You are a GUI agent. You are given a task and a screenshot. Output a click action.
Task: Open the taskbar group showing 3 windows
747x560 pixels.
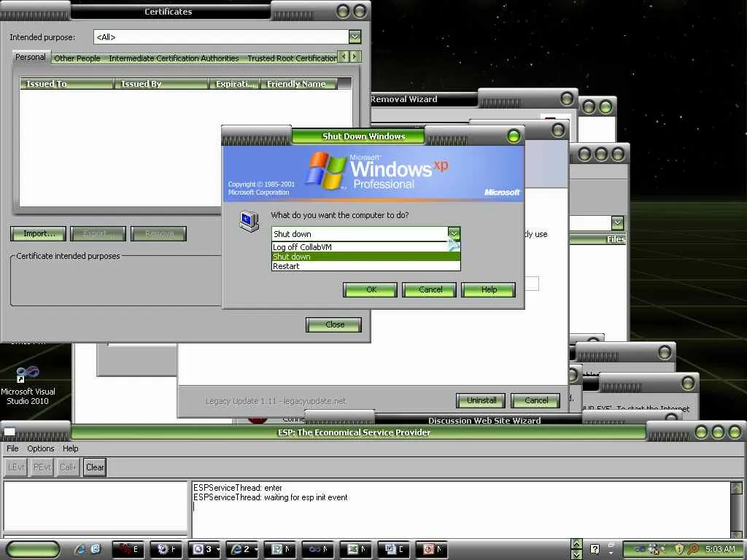pos(204,549)
